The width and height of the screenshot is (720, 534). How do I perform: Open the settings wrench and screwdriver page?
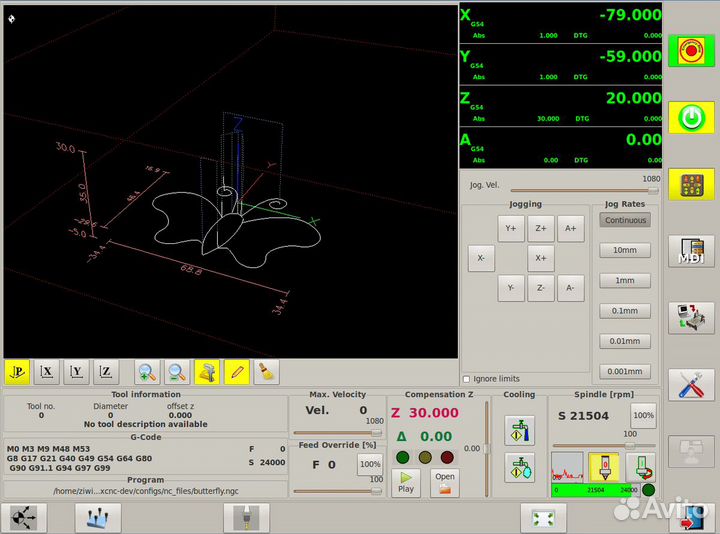(x=690, y=384)
